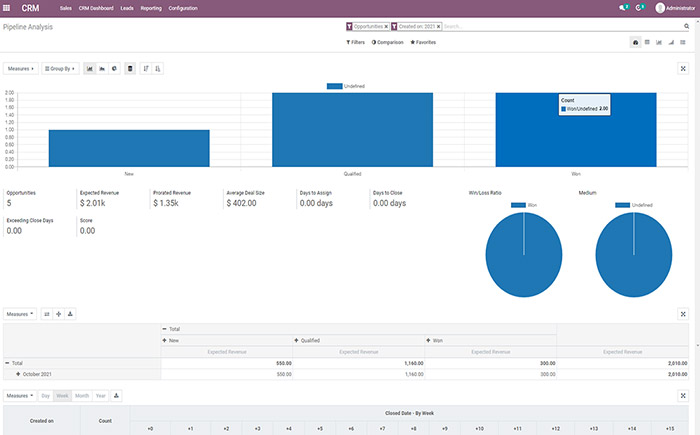Screen dimensions: 700x435
Task: Switch to bar chart view icon
Action: point(90,69)
